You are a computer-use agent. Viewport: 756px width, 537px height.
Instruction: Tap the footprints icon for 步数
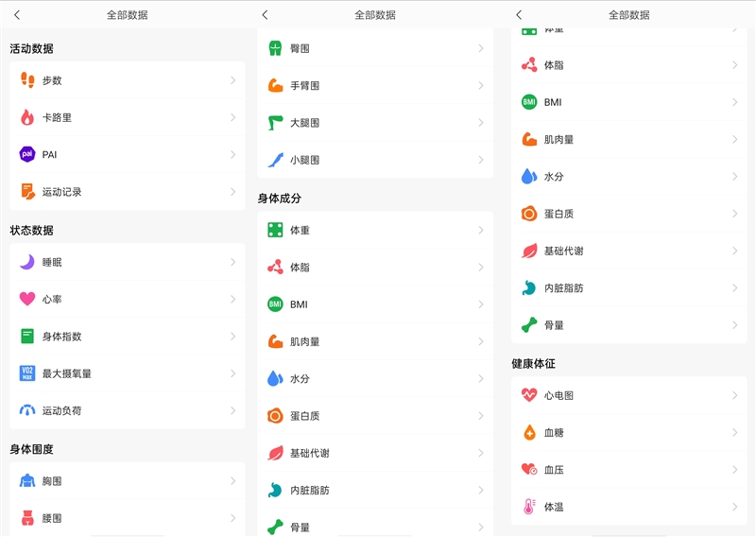pos(27,80)
